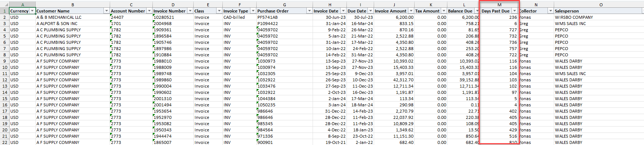The height and width of the screenshot is (145, 644).
Task: Select row 9 header
Action: point(4,61)
